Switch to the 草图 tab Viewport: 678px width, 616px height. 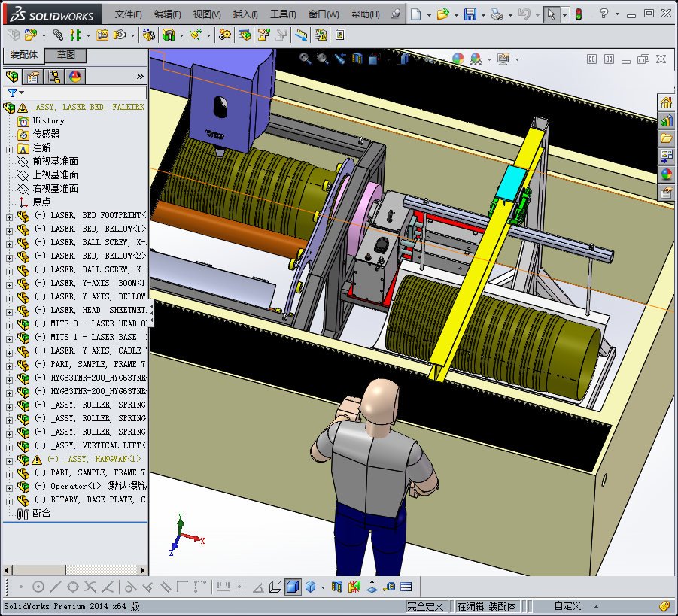tap(66, 56)
